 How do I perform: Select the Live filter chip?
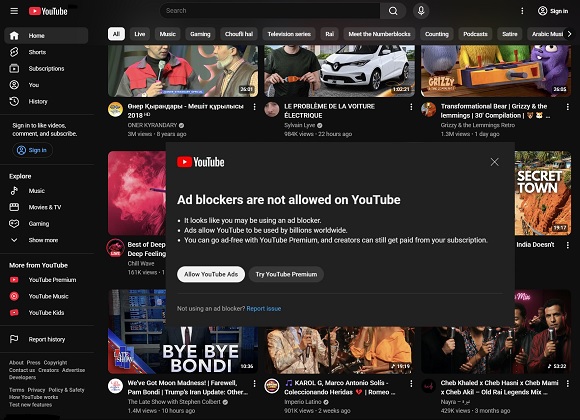[x=140, y=34]
